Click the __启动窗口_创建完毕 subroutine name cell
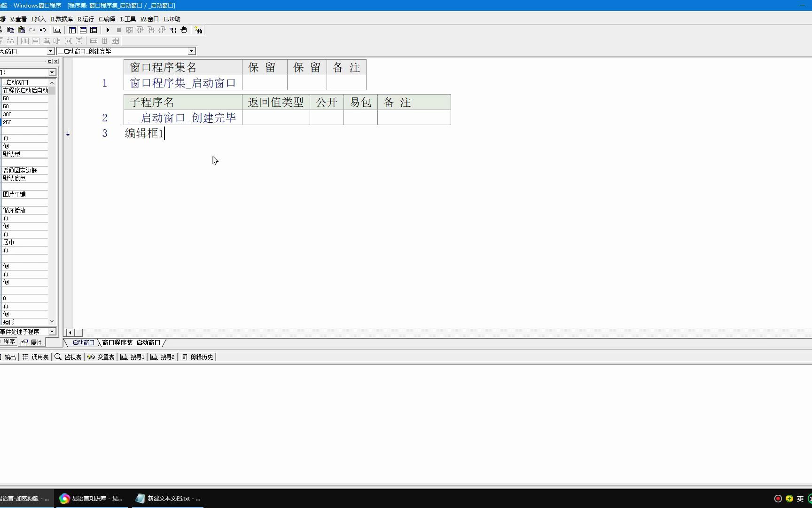 point(183,118)
